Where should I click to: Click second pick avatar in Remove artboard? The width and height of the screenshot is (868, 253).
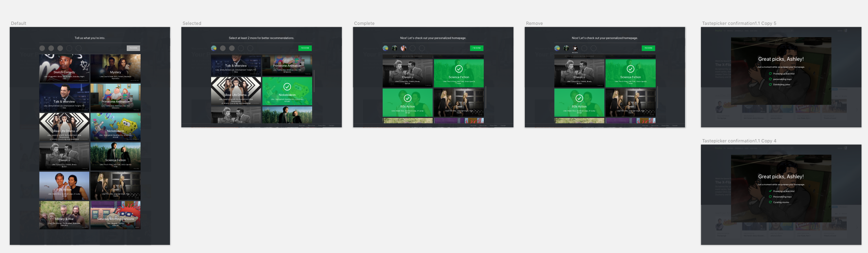(566, 48)
